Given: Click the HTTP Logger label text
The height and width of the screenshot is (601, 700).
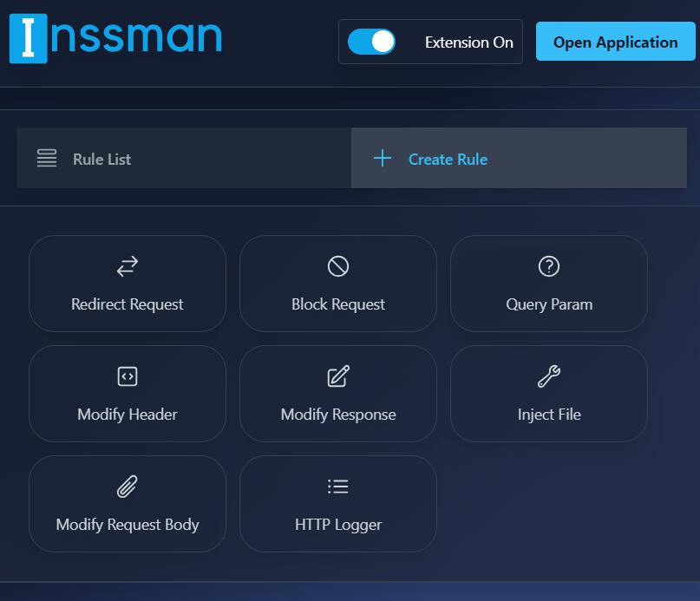Looking at the screenshot, I should click(338, 525).
